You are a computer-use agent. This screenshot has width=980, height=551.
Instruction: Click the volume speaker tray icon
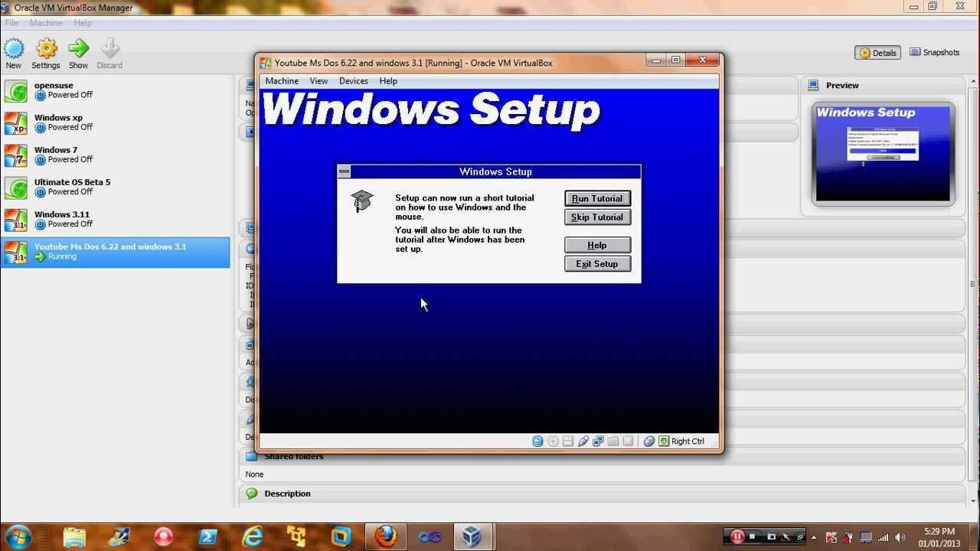[900, 537]
